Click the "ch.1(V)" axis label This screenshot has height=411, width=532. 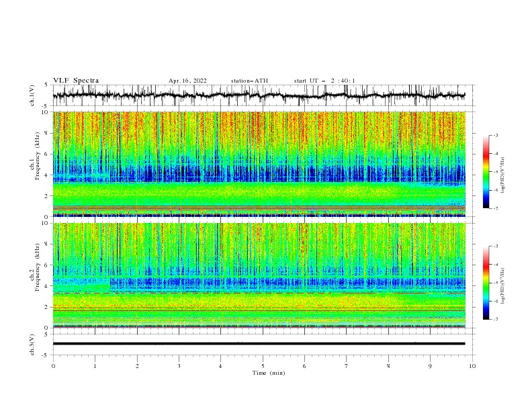tap(32, 95)
